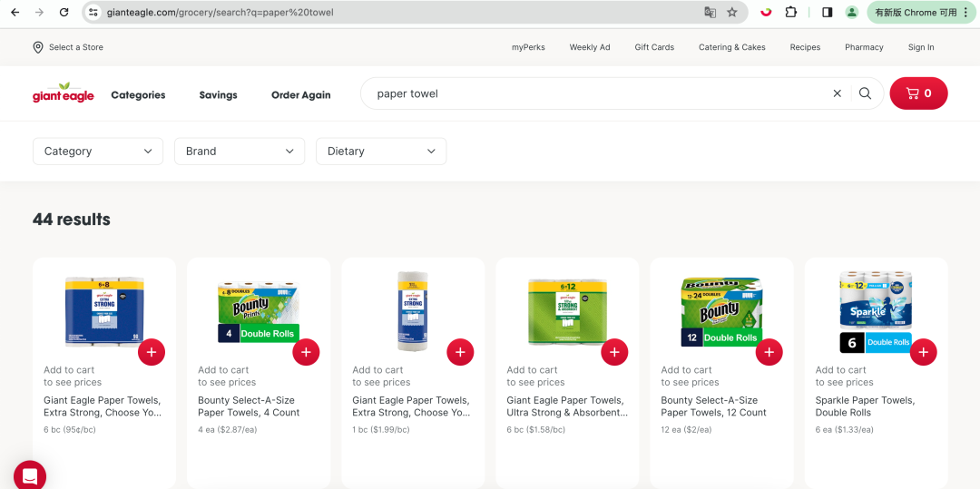Click Select a Store text
Screen dimensions: 980x489
tap(76, 47)
